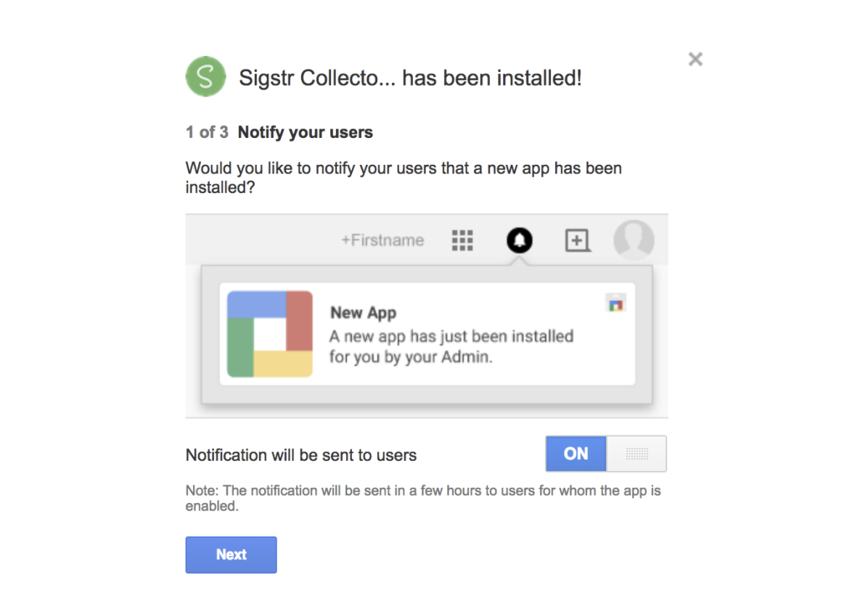Turn off the blue ON notification toggle

point(576,454)
